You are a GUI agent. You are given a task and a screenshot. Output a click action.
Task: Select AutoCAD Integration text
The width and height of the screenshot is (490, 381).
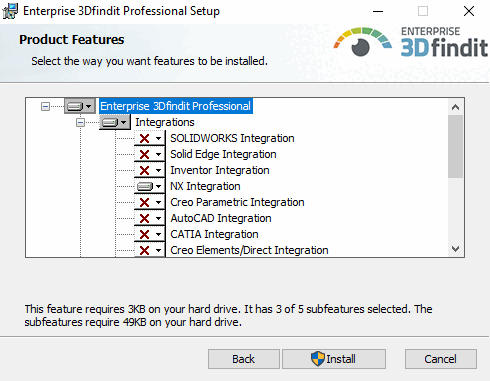(x=221, y=218)
